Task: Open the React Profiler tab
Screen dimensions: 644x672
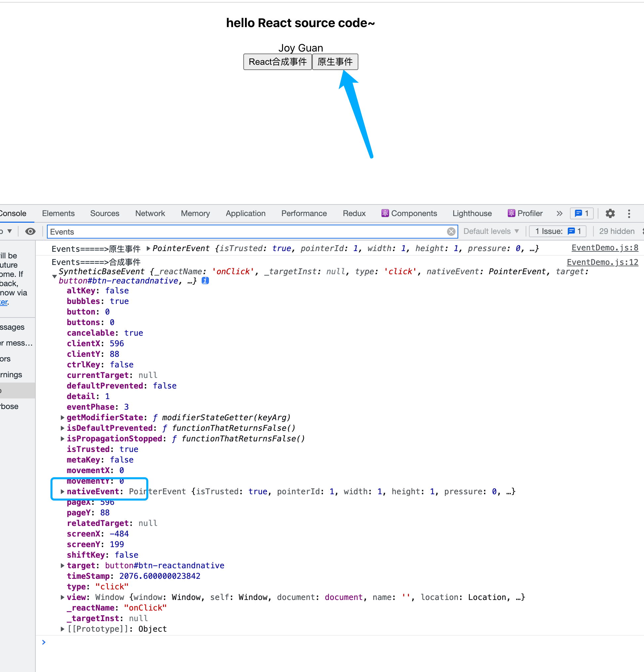Action: (525, 213)
